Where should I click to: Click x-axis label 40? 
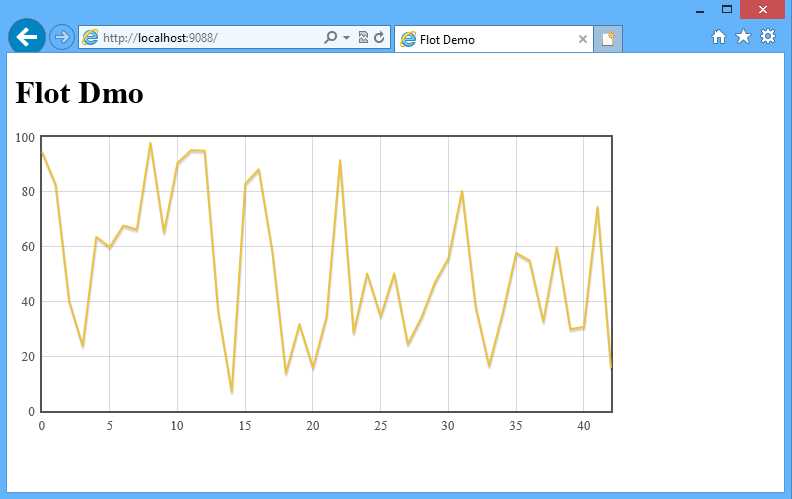(x=583, y=426)
